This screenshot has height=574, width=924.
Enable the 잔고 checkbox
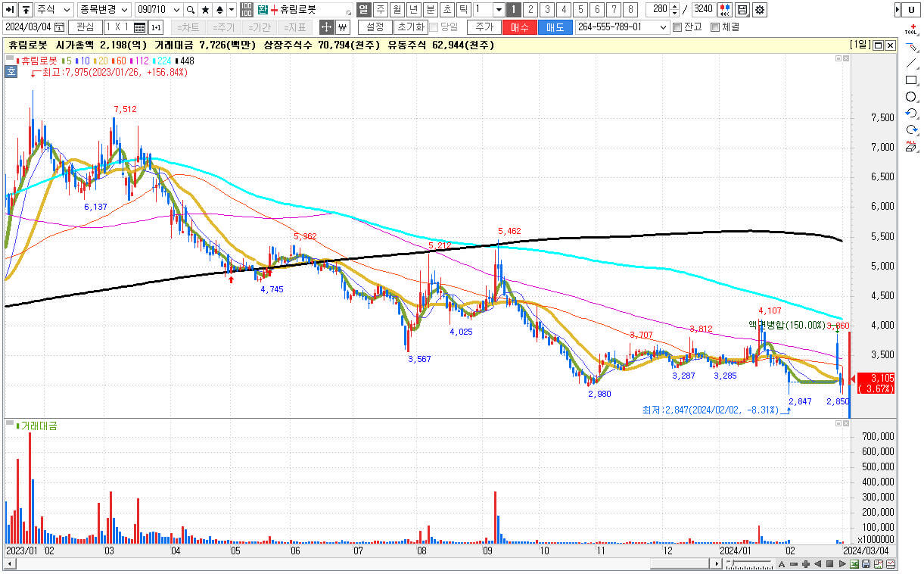coord(677,27)
